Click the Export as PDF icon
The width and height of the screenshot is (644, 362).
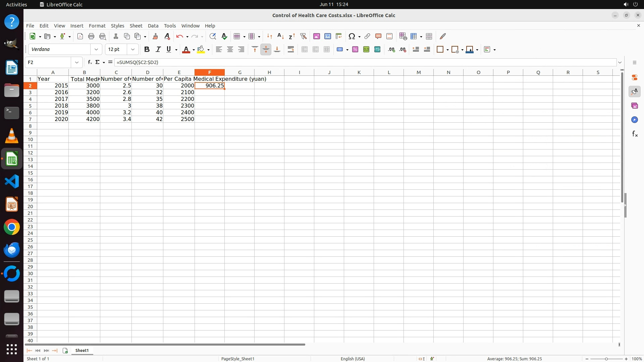tap(80, 37)
